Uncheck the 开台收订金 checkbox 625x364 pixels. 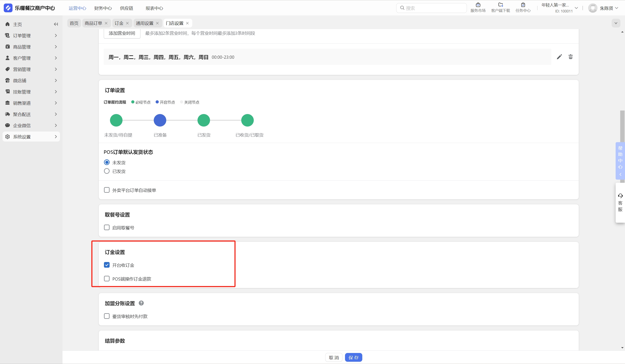107,265
